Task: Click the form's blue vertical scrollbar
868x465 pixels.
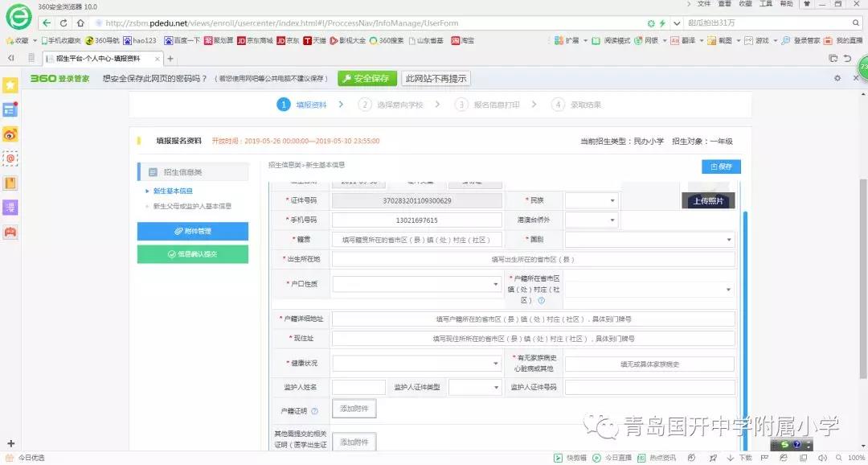Action: pyautogui.click(x=745, y=322)
